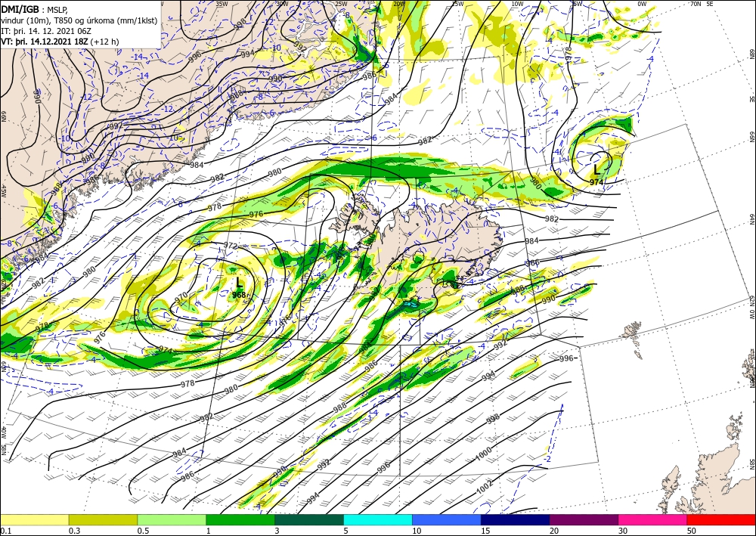756x536 pixels.
Task: Click the '10W' longitude label
Action: [517, 4]
